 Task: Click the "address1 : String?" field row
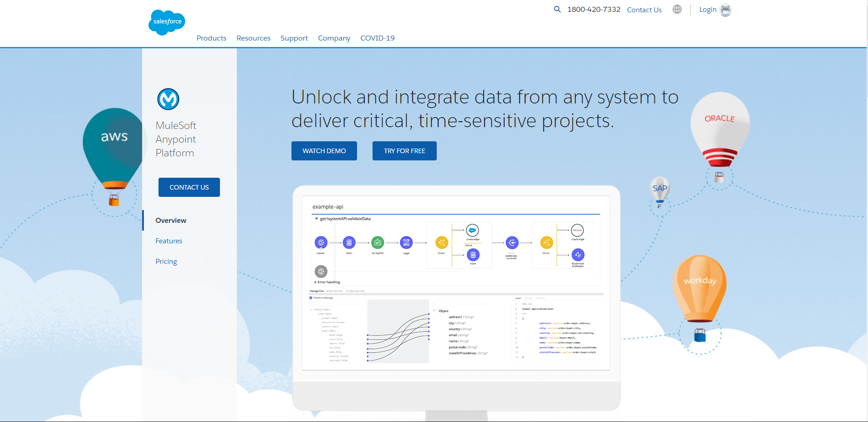[461, 317]
